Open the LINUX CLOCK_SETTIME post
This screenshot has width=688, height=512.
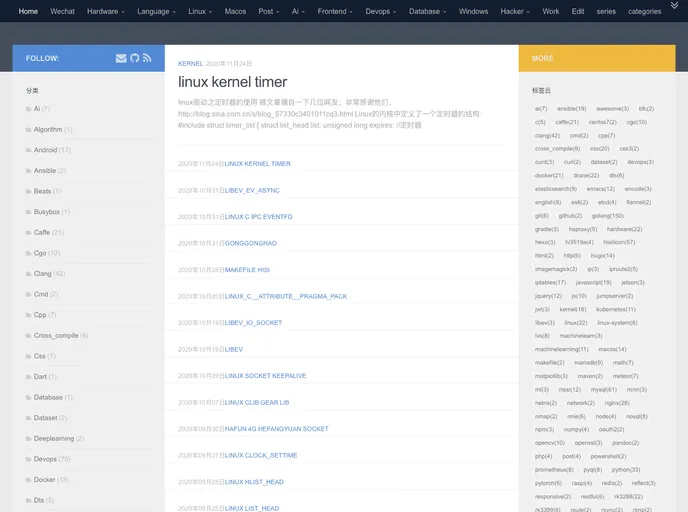(261, 455)
